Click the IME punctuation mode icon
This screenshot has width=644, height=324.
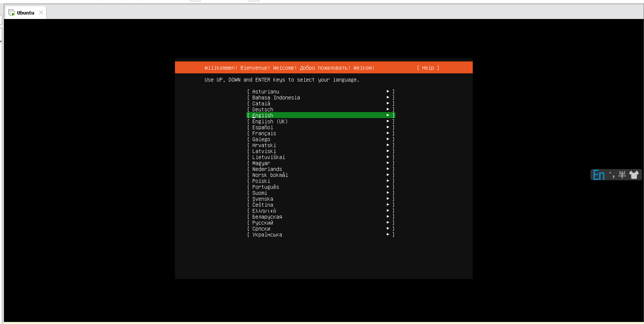pos(612,175)
